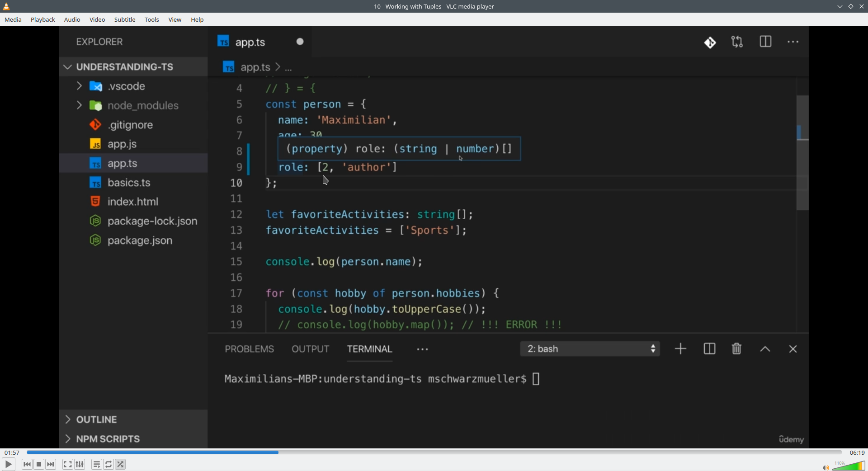The height and width of the screenshot is (471, 868).
Task: Click the Play button in VLC controls
Action: 8,464
